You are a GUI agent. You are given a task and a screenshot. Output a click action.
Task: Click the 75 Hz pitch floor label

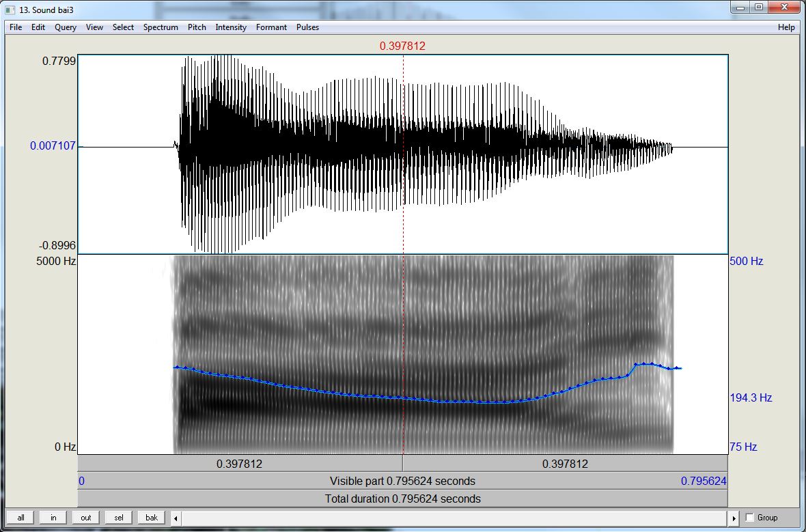click(x=743, y=447)
